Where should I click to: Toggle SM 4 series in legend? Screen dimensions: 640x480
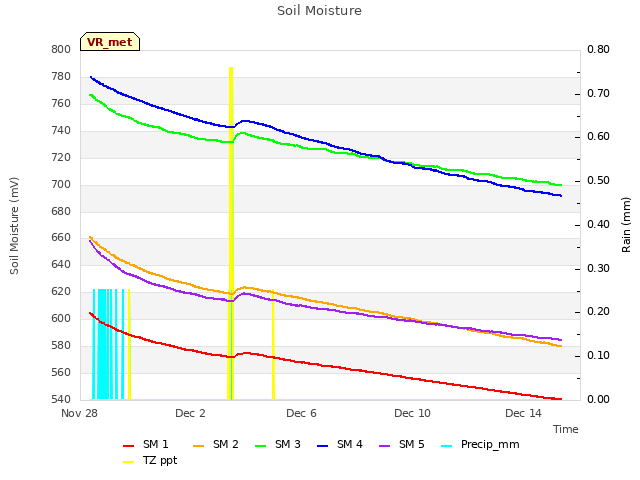pyautogui.click(x=340, y=444)
